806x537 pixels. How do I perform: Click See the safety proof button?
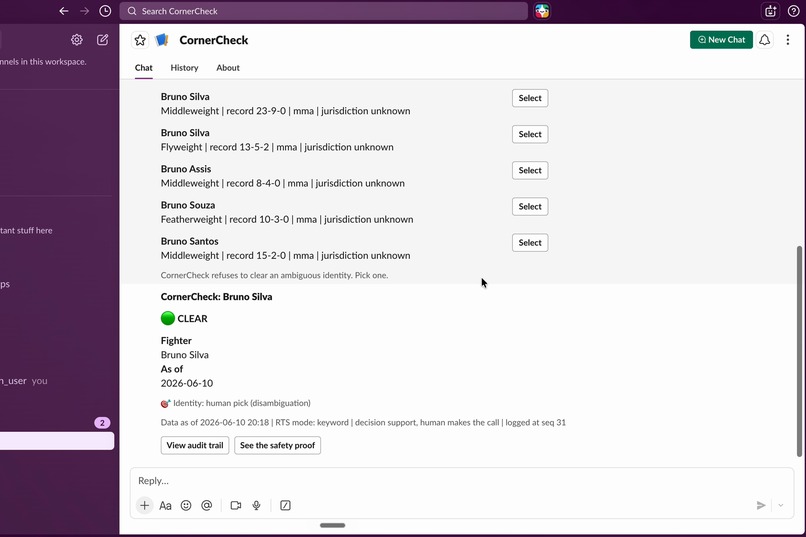278,446
